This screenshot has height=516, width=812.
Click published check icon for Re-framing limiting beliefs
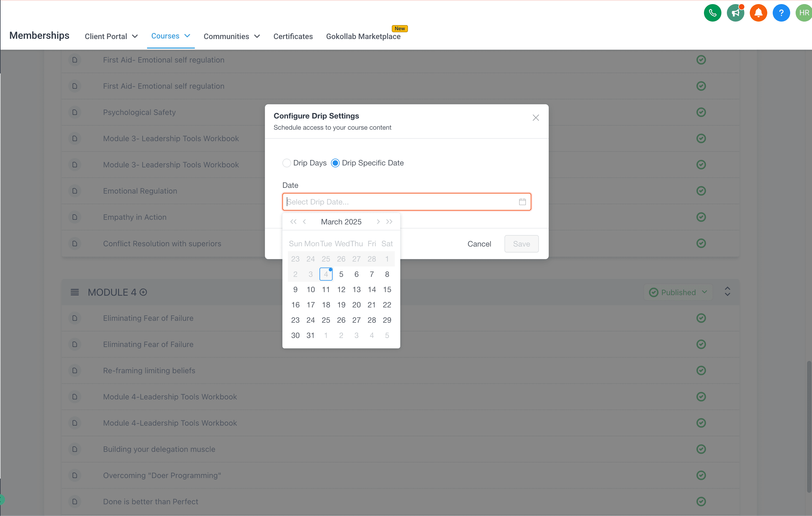[x=701, y=370]
